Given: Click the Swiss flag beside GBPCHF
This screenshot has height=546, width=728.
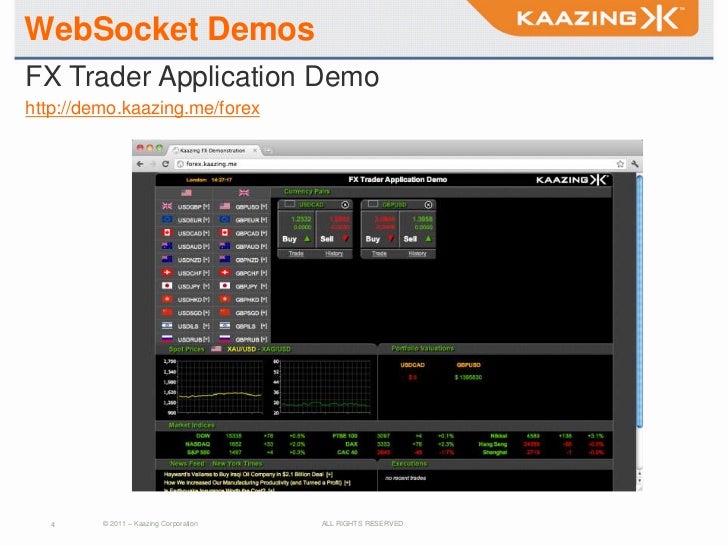Looking at the screenshot, I should click(x=225, y=273).
